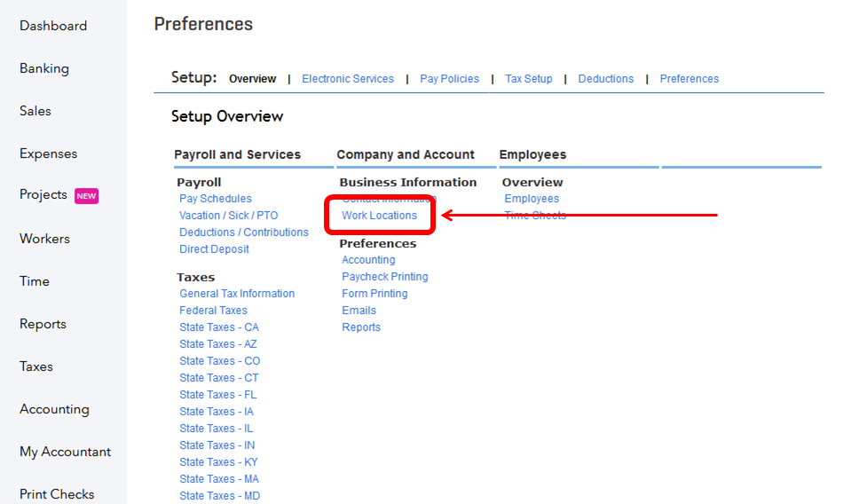This screenshot has width=867, height=504.
Task: Select Projects in the sidebar
Action: 43,194
